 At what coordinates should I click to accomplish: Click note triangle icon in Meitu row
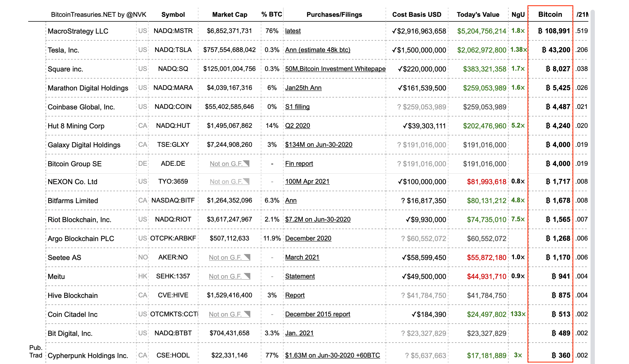247,276
